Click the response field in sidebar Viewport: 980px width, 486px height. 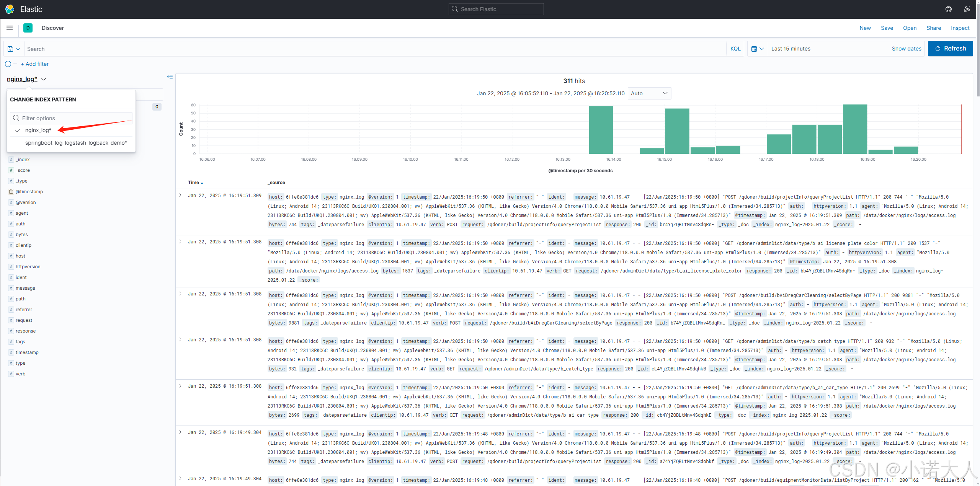[x=26, y=331]
